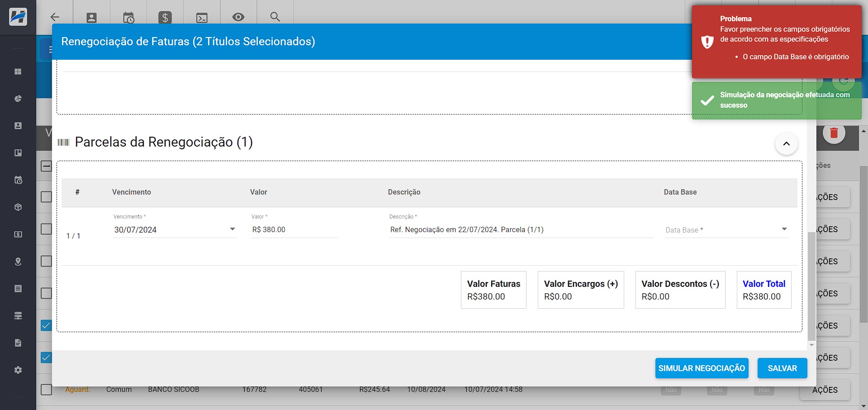Click the Valor Descontos (-) box
868x410 pixels.
(680, 290)
